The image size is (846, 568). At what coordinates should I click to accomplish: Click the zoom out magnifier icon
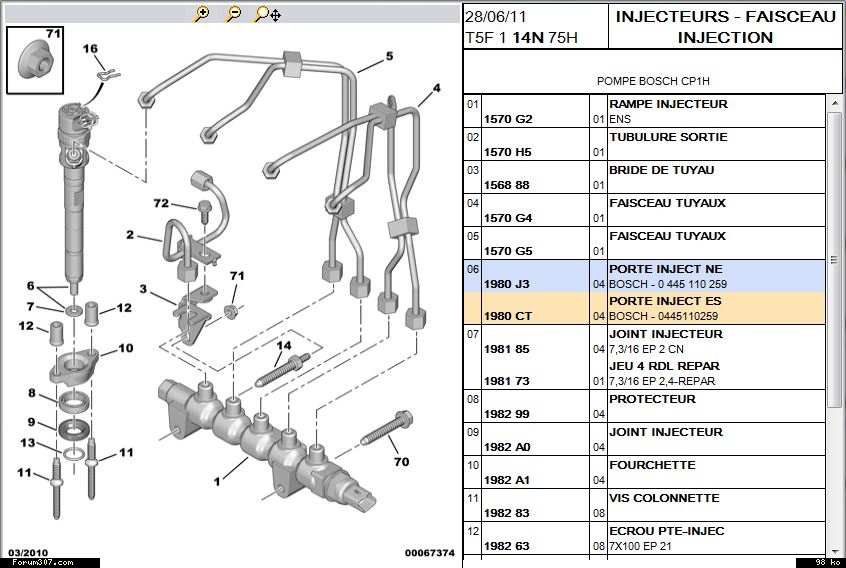tap(233, 14)
